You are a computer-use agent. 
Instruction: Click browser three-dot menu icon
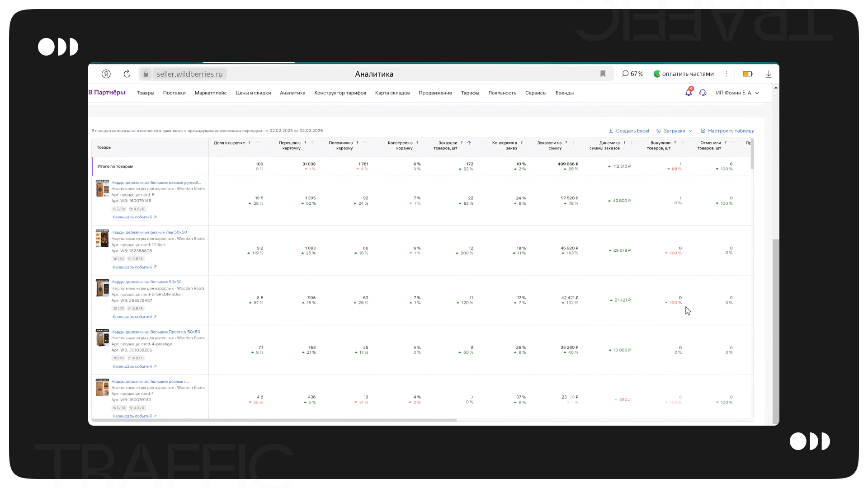tap(726, 74)
